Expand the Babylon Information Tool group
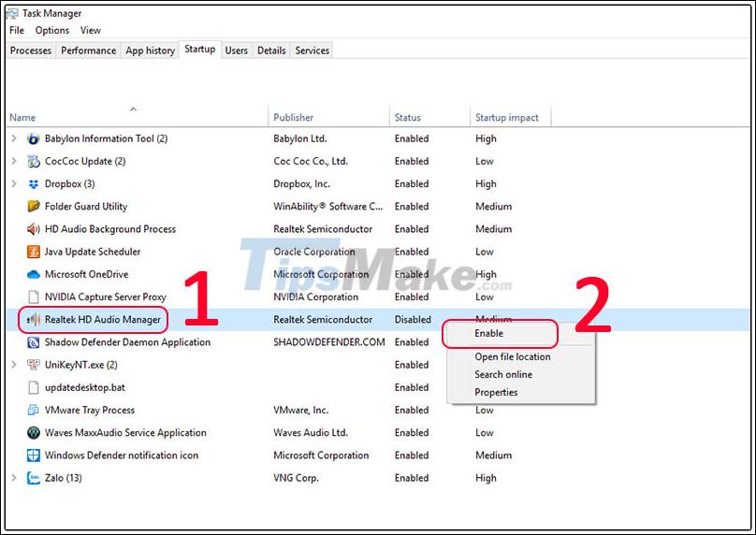The image size is (756, 535). [14, 138]
